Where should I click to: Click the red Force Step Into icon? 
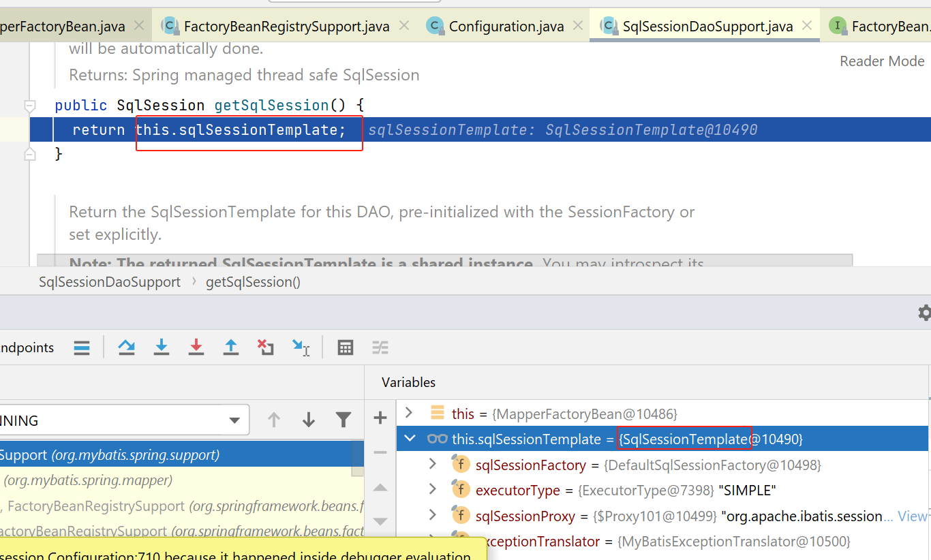click(196, 347)
